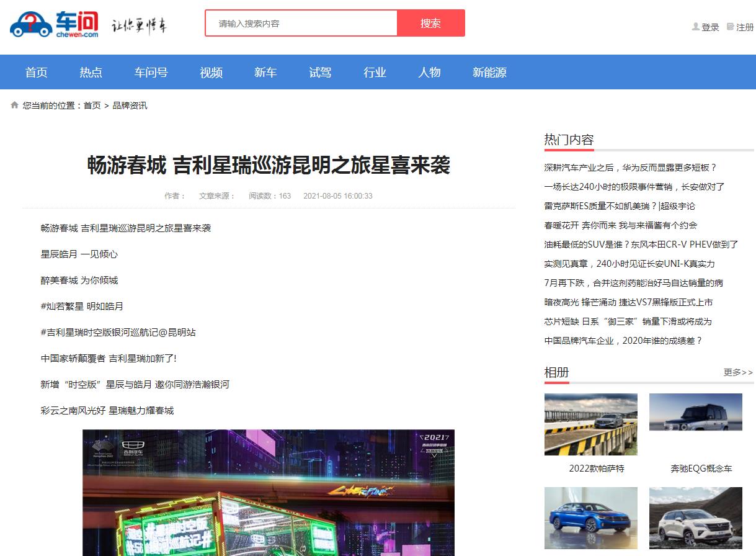
Task: Click 更多>> in the 相册 section
Action: 739,372
